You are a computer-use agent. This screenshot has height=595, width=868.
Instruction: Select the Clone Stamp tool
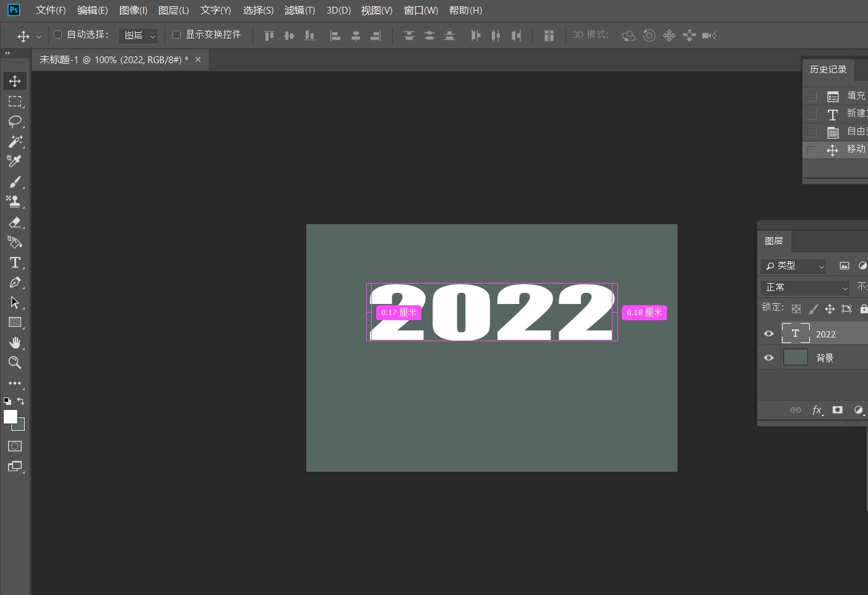click(15, 201)
